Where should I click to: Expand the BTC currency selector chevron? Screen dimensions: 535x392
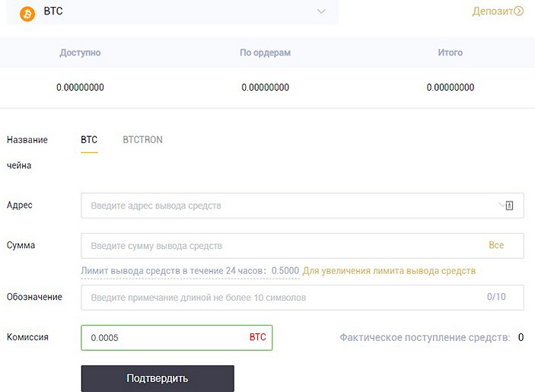(x=321, y=11)
